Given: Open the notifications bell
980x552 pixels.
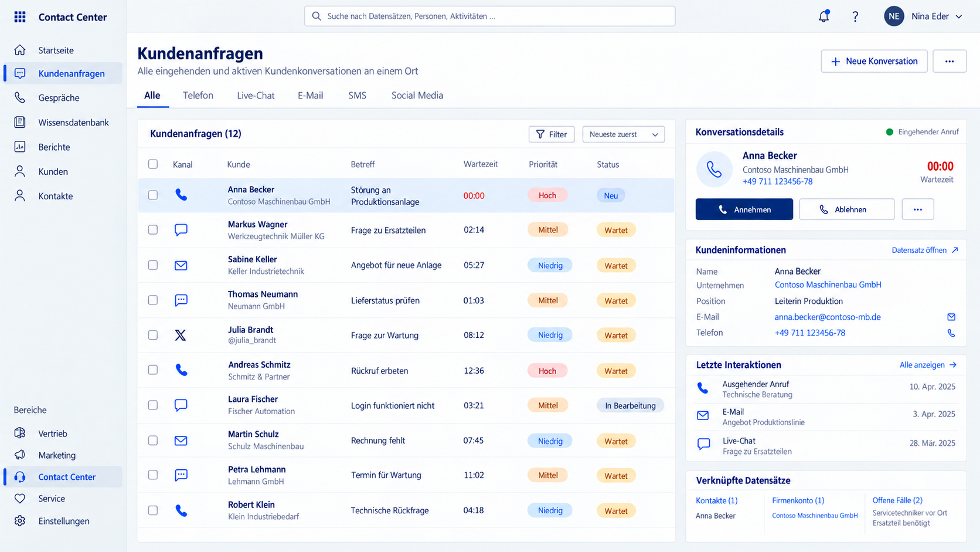Looking at the screenshot, I should coord(824,16).
